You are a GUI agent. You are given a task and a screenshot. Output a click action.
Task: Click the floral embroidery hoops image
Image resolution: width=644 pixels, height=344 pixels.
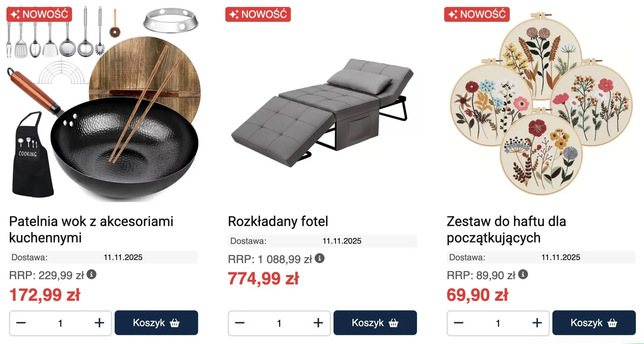click(541, 104)
